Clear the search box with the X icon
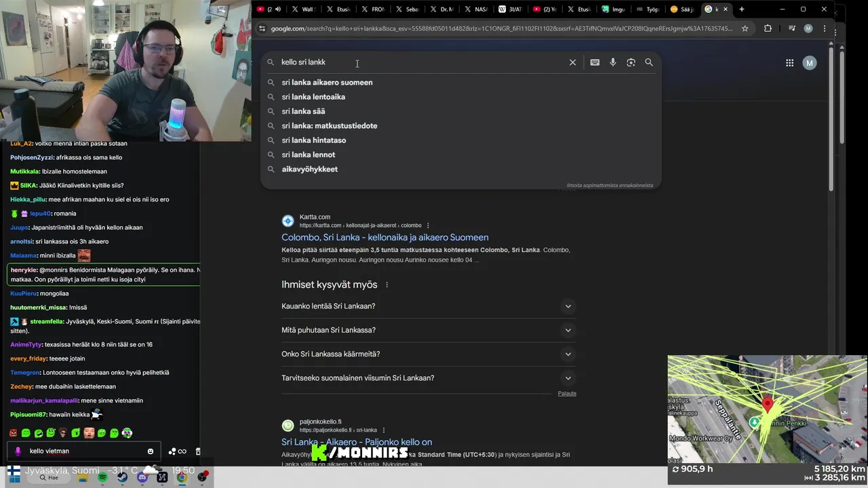Screen dimensions: 868x488 (x=572, y=62)
